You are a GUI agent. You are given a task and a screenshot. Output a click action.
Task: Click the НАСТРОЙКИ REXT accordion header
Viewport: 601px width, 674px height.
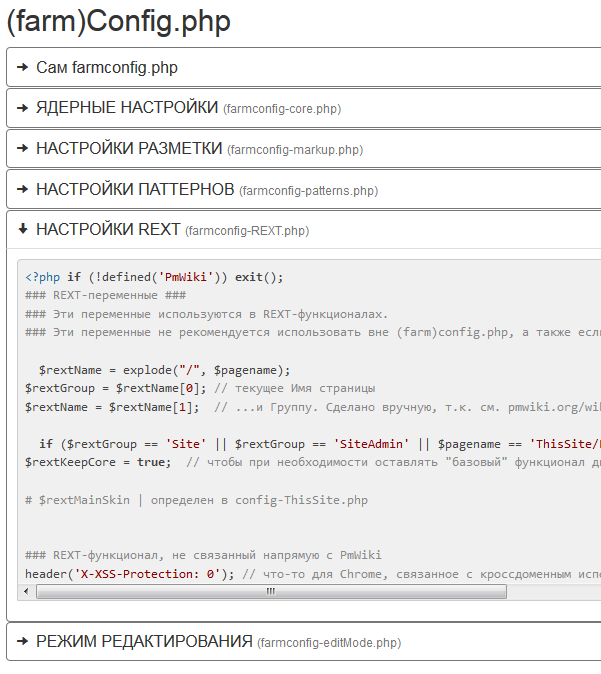click(304, 230)
